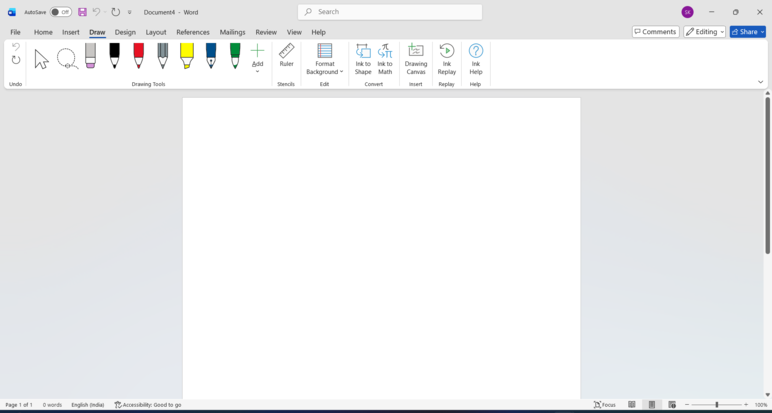772x413 pixels.
Task: Select the arrow Select tool in Drawing Tools
Action: [42, 59]
